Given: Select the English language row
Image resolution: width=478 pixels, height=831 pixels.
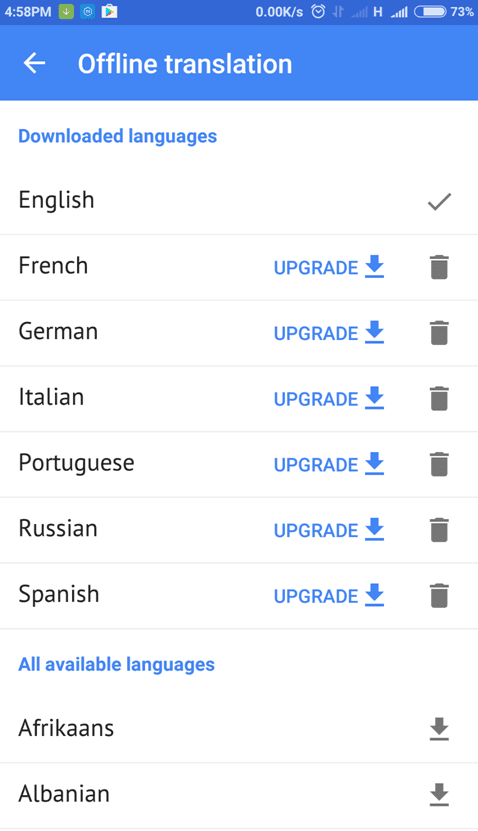Looking at the screenshot, I should (239, 201).
